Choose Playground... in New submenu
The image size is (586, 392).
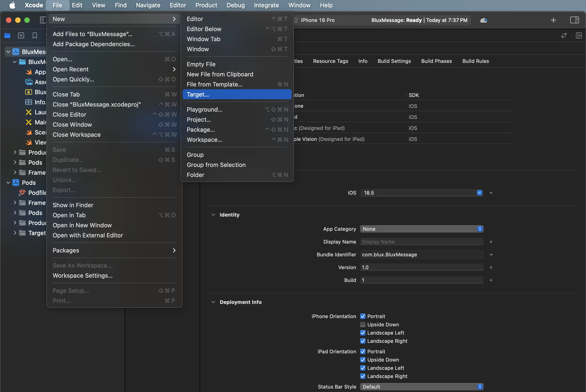click(237, 110)
